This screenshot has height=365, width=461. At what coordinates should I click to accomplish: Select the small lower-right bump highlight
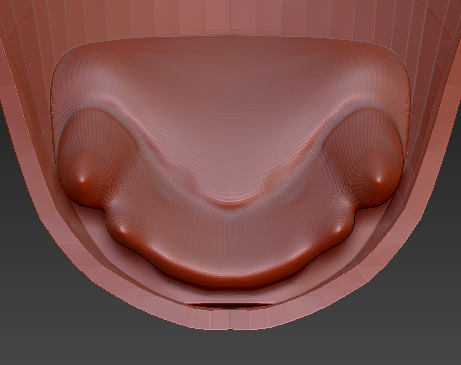[x=338, y=229]
